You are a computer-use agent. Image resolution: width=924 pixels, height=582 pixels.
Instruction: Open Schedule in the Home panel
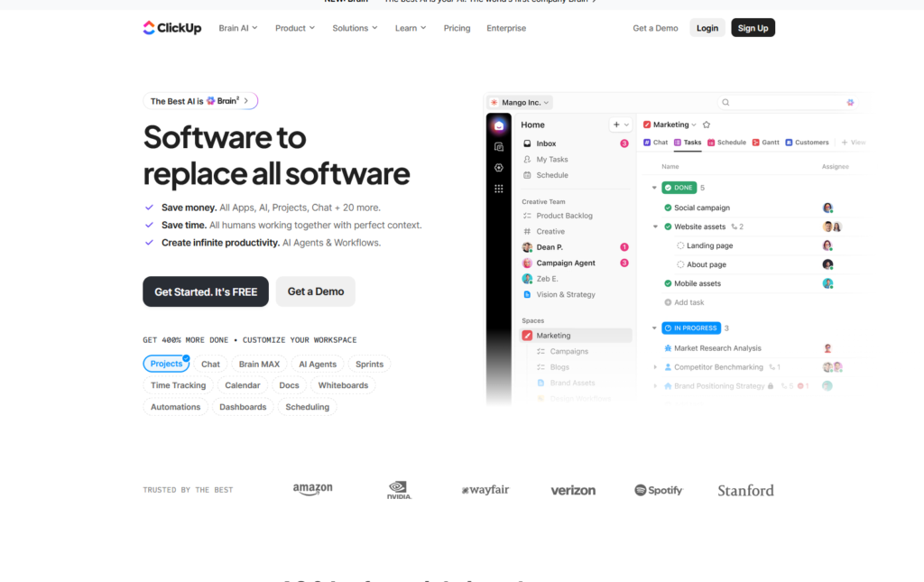click(x=575, y=175)
